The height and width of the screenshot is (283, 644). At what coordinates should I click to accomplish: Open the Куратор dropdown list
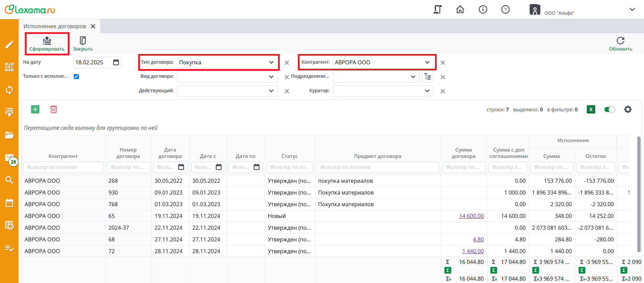[427, 91]
